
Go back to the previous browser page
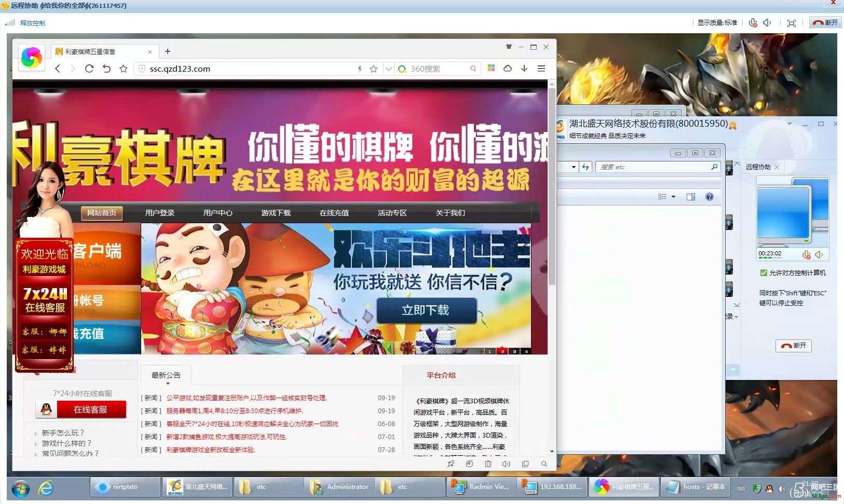pyautogui.click(x=58, y=69)
